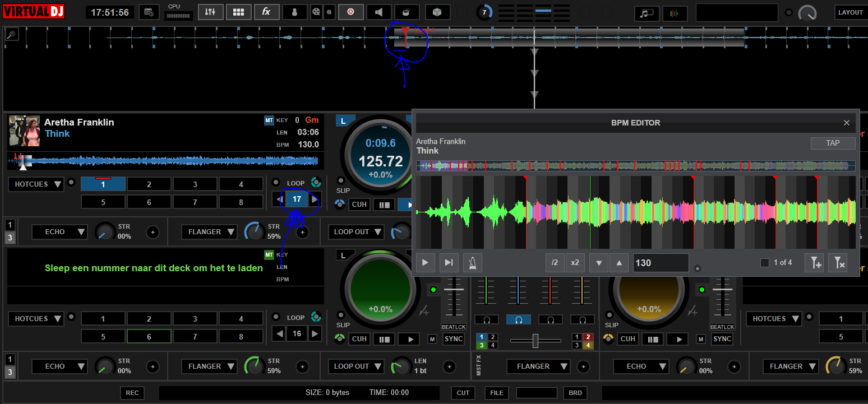
Task: Double the BPM with the x2 button
Action: tap(575, 262)
